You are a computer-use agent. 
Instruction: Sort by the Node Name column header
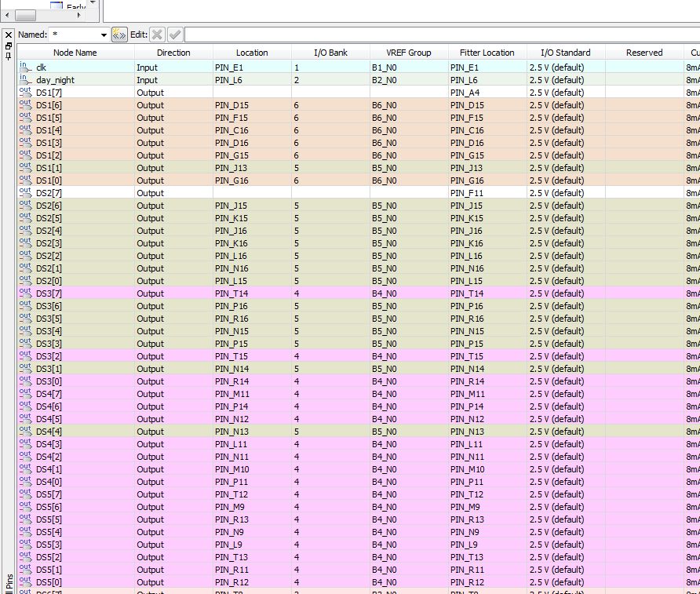coord(75,53)
